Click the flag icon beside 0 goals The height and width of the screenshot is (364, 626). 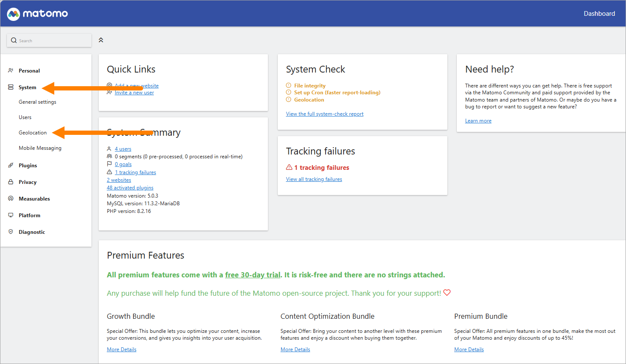(109, 164)
